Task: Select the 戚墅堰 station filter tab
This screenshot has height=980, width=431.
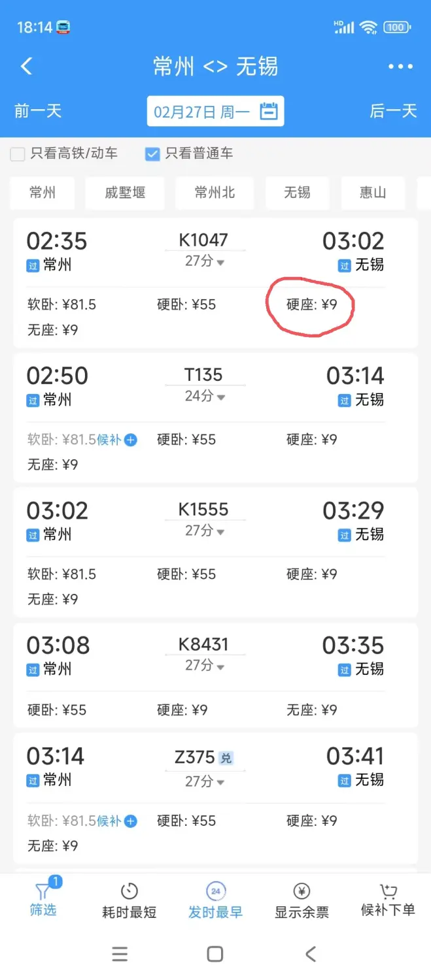Action: pyautogui.click(x=125, y=193)
